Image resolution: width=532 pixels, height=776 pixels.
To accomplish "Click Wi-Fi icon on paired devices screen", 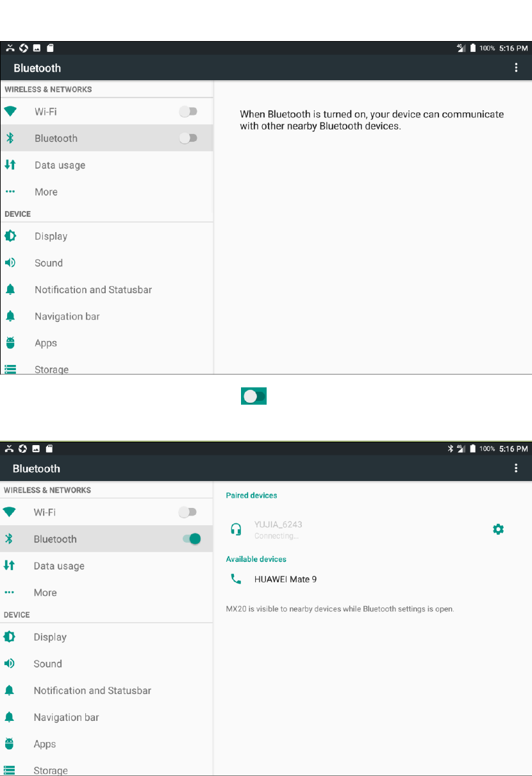I will (10, 512).
